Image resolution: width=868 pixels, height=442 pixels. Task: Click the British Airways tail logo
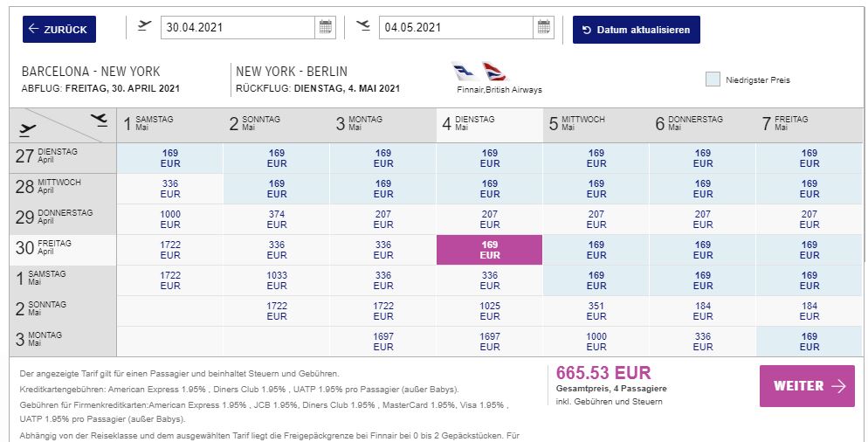point(494,72)
